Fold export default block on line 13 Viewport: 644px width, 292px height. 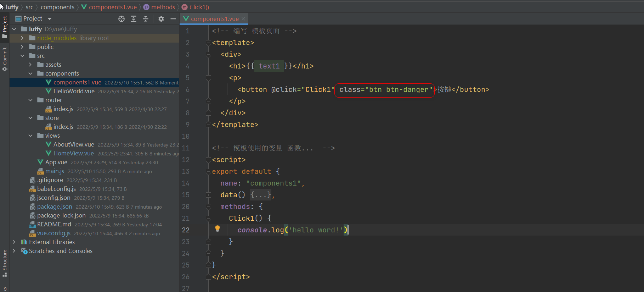click(x=208, y=172)
